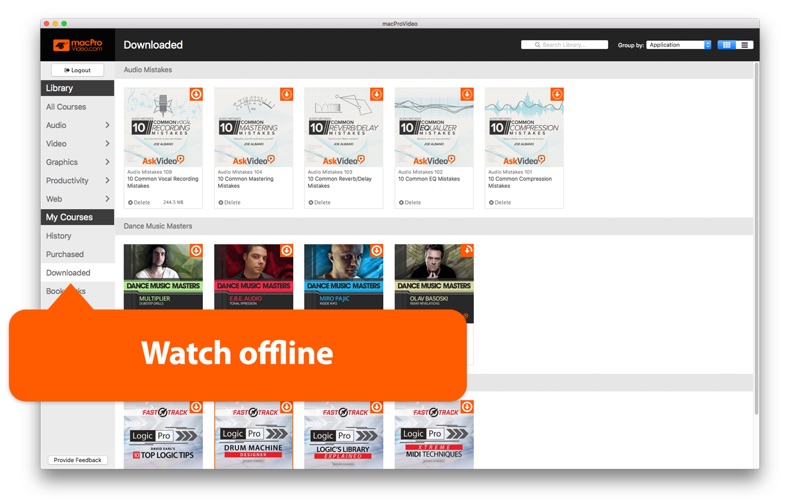Delete 10 Common EQ Mistakes
The image size is (800, 500).
click(410, 203)
